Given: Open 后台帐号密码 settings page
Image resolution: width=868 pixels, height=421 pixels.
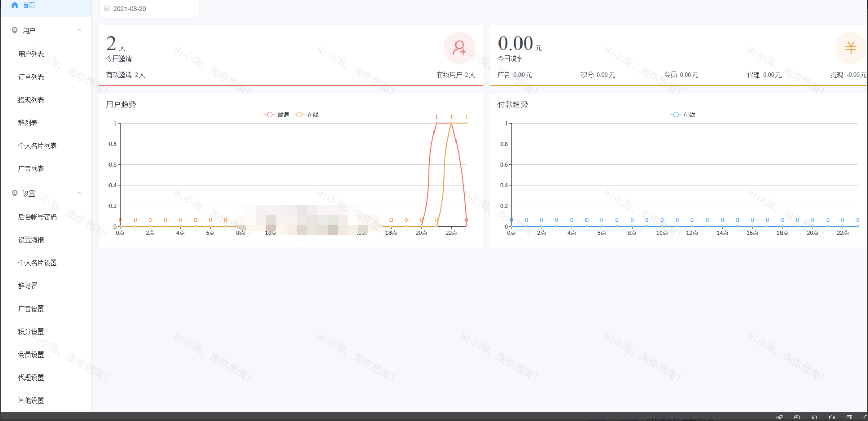Looking at the screenshot, I should pos(37,217).
